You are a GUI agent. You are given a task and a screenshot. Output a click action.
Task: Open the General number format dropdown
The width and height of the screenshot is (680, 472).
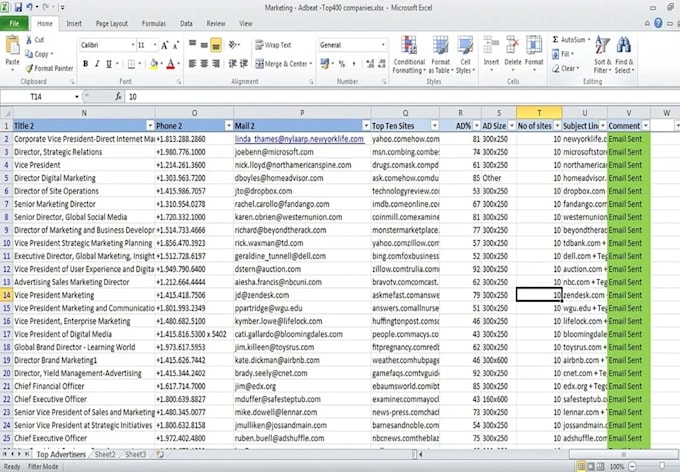tap(383, 45)
